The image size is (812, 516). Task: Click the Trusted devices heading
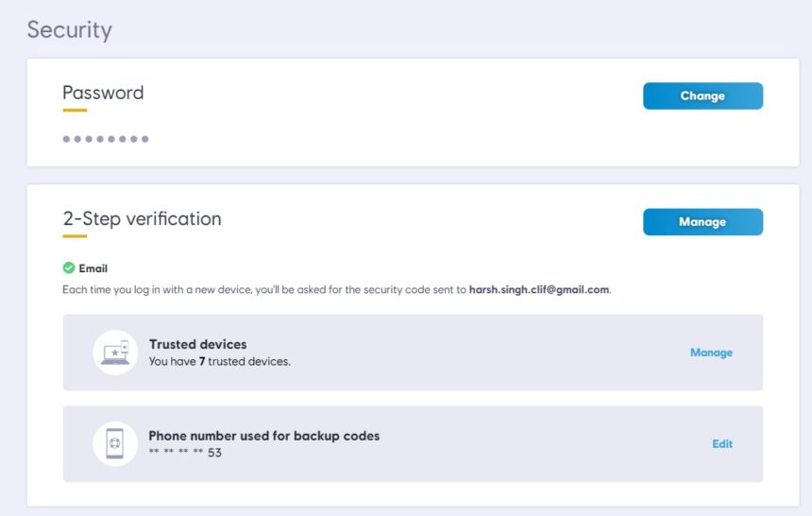tap(197, 344)
